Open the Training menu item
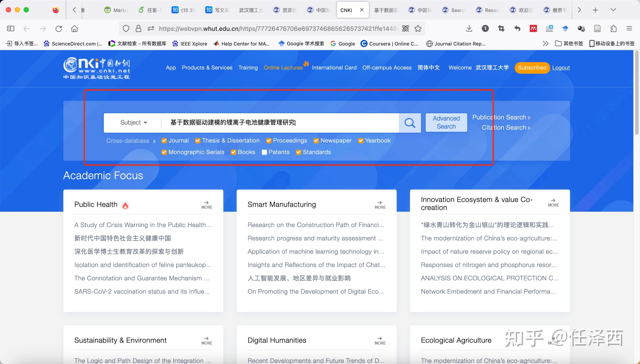This screenshot has width=640, height=364. 248,68
